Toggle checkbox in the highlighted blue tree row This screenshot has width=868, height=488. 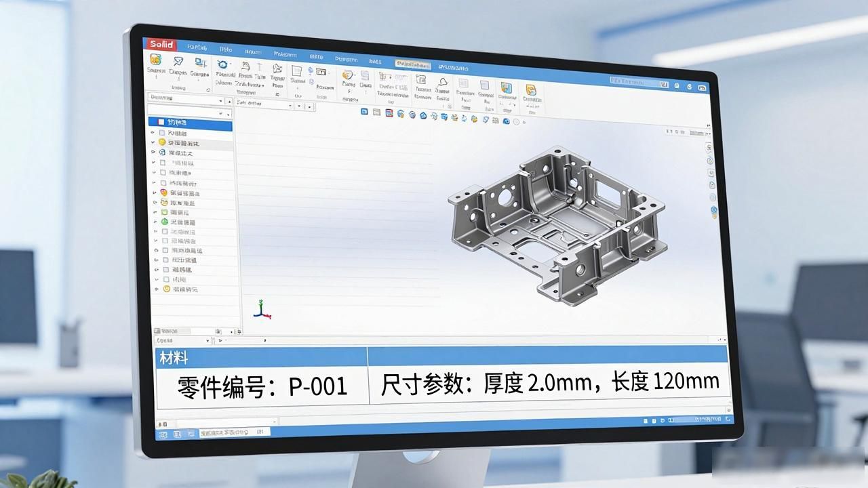(161, 123)
